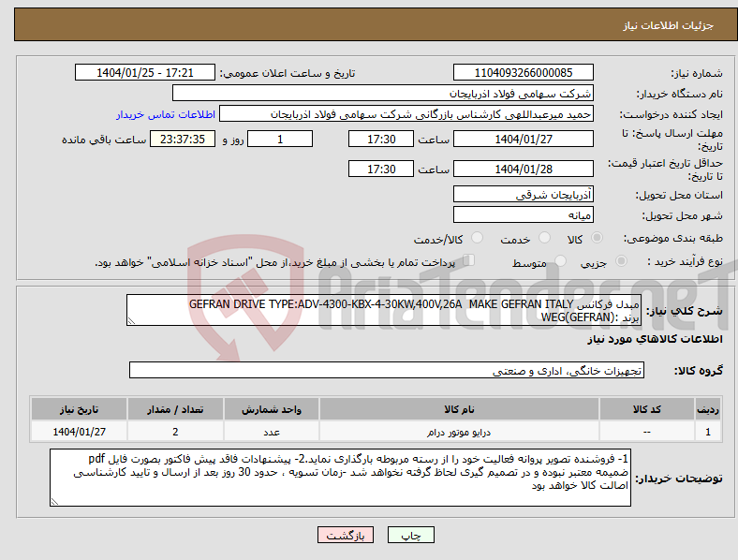
Task: Click the quantity cell showing 2
Action: tap(175, 432)
